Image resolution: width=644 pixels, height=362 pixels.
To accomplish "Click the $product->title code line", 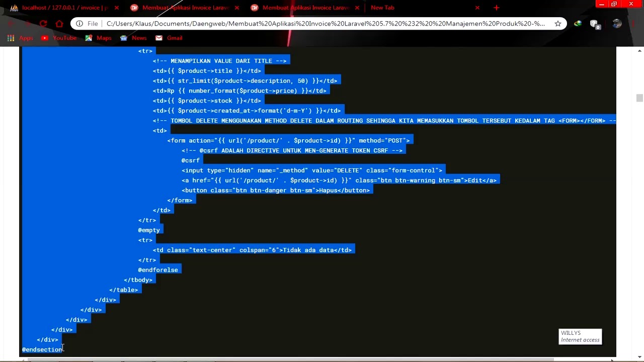I will click(207, 71).
